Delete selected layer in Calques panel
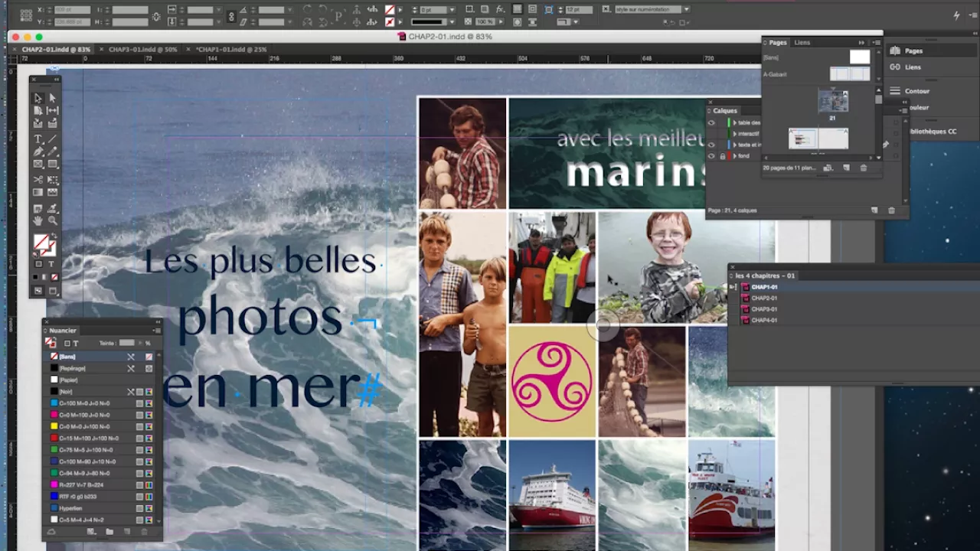 coord(891,210)
